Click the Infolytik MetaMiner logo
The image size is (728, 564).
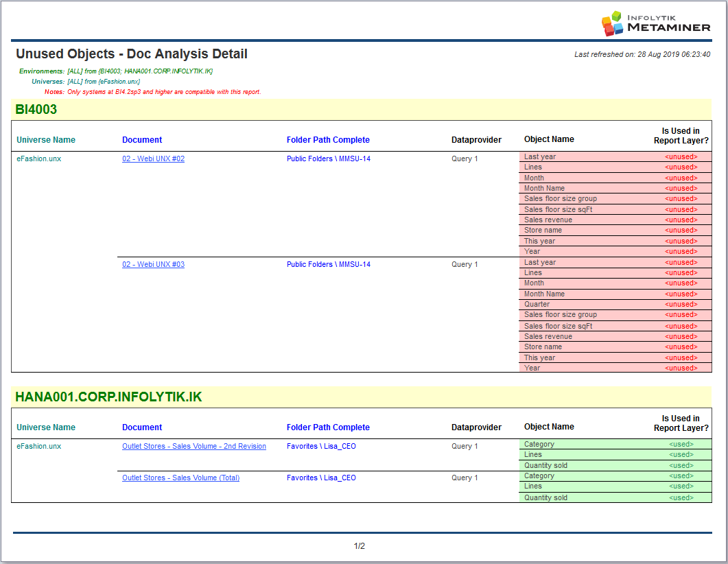pos(655,23)
